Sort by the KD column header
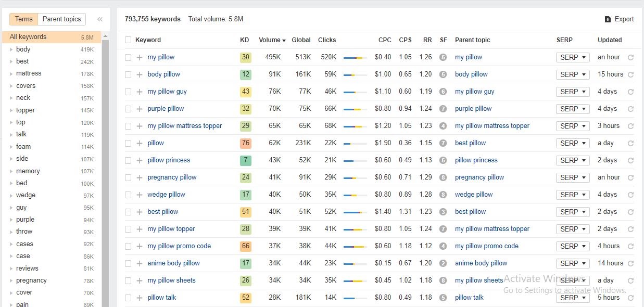The width and height of the screenshot is (644, 307). point(245,40)
